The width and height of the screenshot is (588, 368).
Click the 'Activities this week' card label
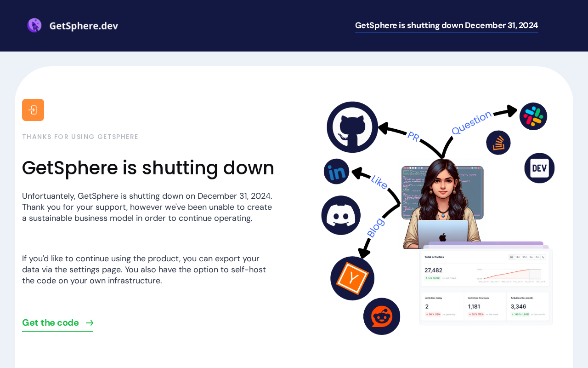(x=479, y=298)
